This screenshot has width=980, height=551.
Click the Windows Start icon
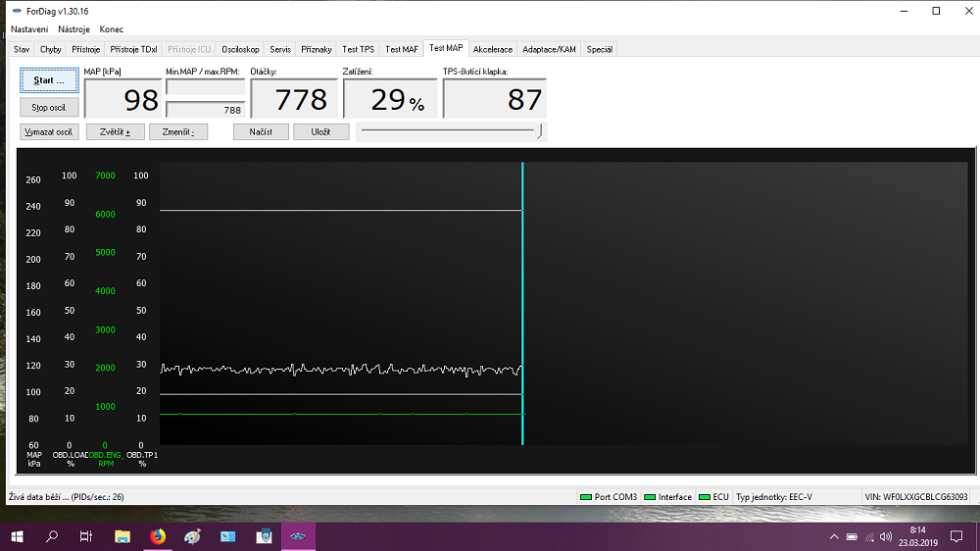tap(17, 536)
